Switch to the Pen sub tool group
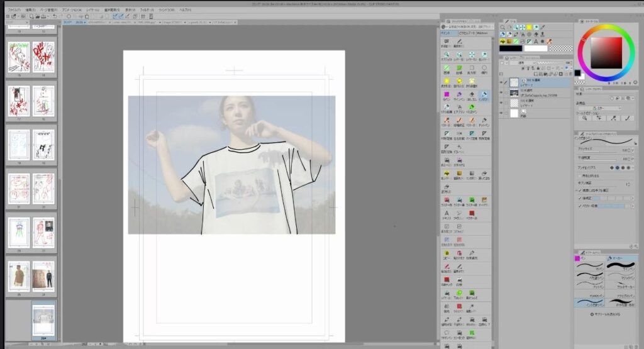 [x=590, y=258]
